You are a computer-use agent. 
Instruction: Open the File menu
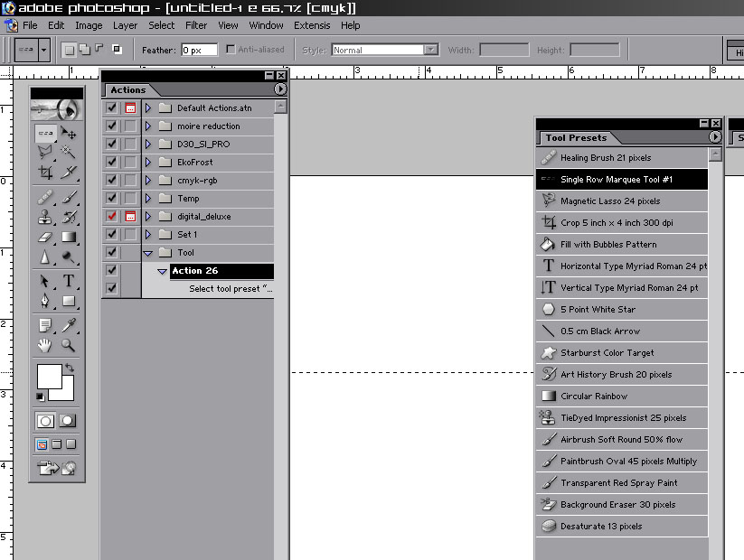click(x=30, y=25)
